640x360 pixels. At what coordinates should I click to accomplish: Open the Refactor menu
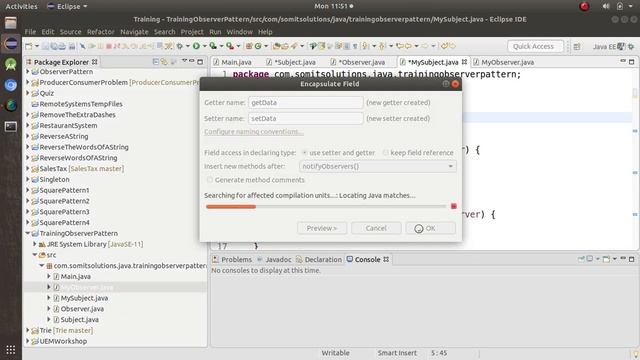point(100,32)
